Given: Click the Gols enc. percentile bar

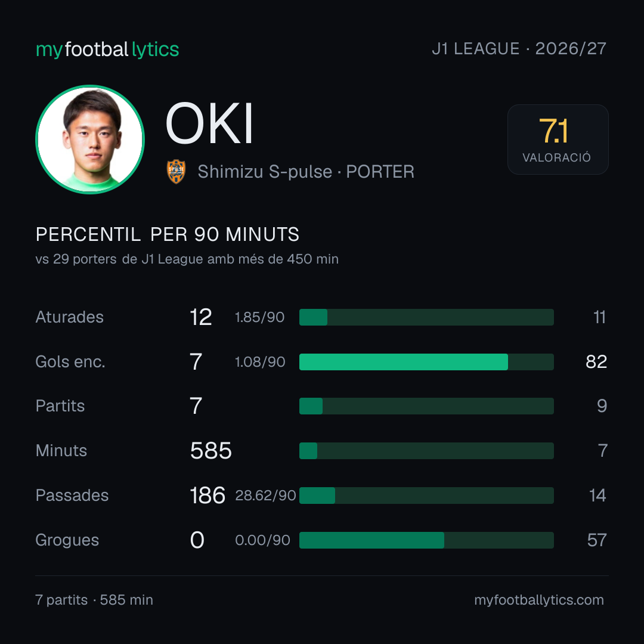Looking at the screenshot, I should pos(426,362).
